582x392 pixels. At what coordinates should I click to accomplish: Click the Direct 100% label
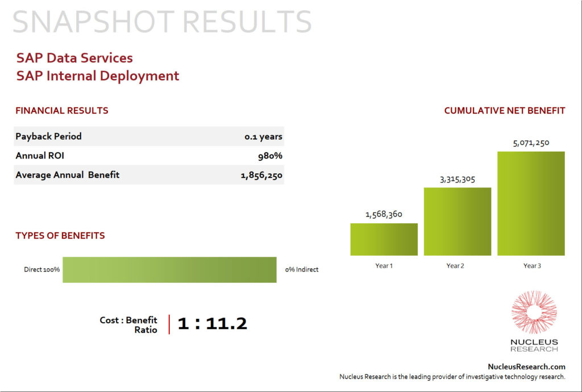tap(41, 269)
